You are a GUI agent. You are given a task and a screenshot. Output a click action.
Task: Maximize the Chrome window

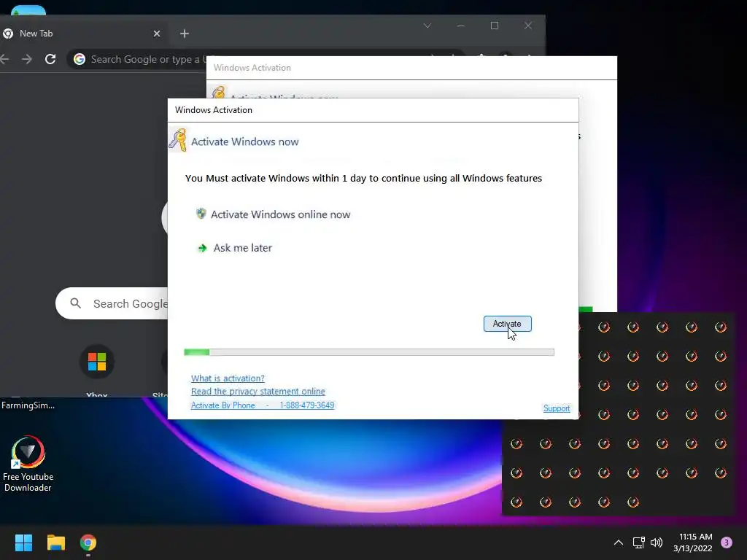click(495, 26)
